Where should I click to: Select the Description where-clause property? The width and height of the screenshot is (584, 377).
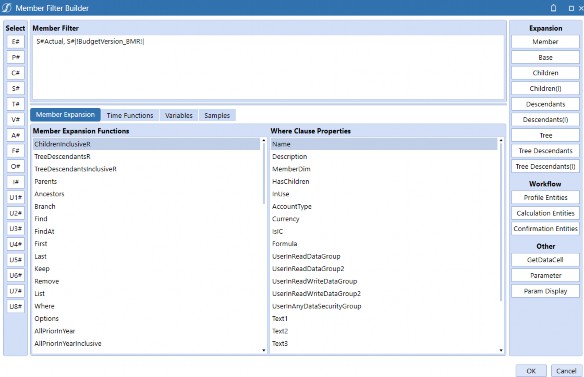pos(384,156)
